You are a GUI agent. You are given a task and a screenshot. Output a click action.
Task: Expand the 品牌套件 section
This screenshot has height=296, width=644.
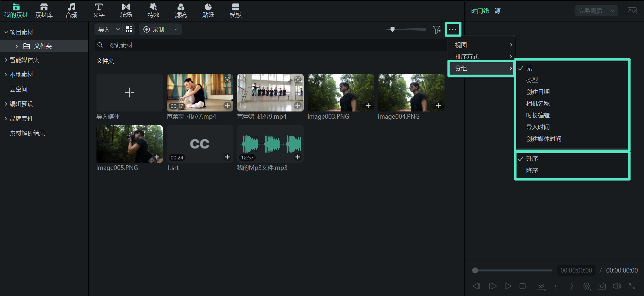6,119
